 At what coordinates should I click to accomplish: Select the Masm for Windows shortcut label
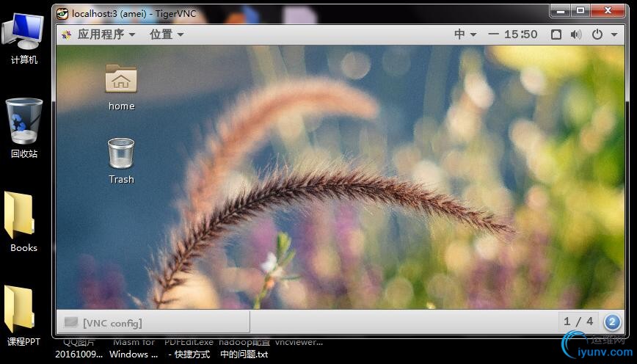tap(134, 348)
